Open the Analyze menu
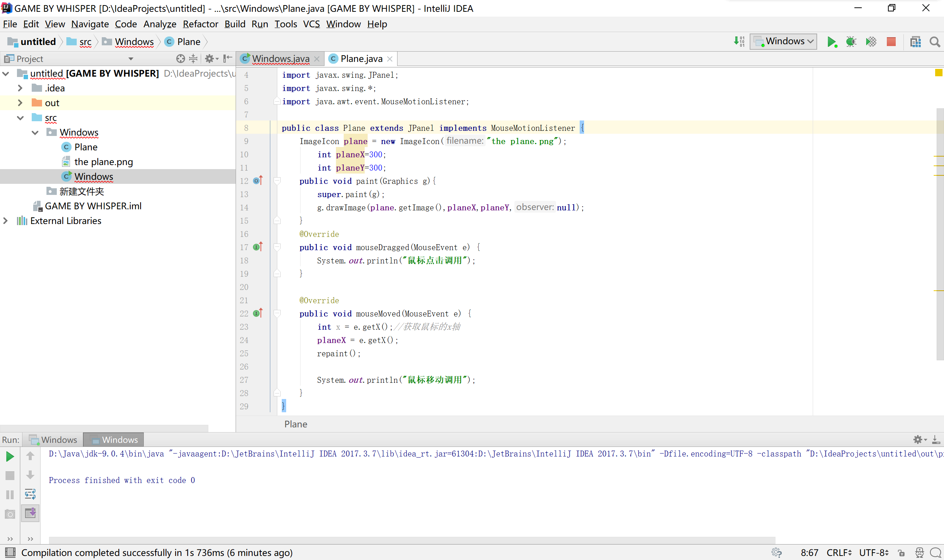Image resolution: width=944 pixels, height=560 pixels. [x=160, y=24]
